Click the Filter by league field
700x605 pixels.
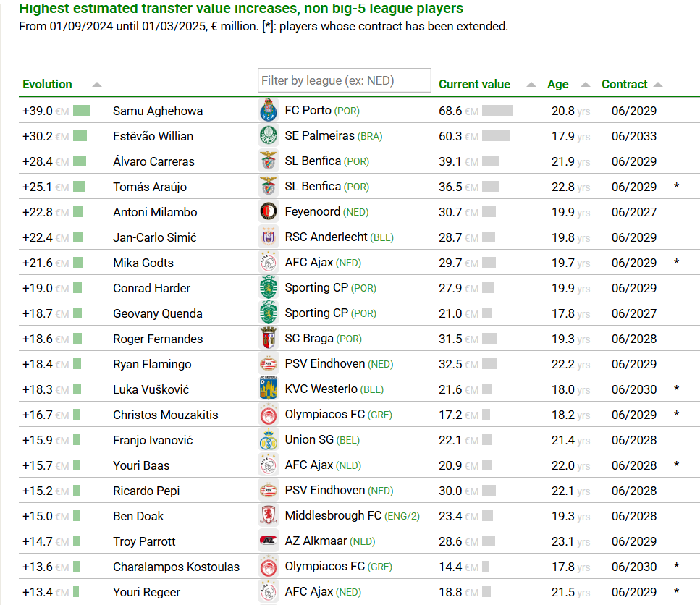pyautogui.click(x=344, y=80)
